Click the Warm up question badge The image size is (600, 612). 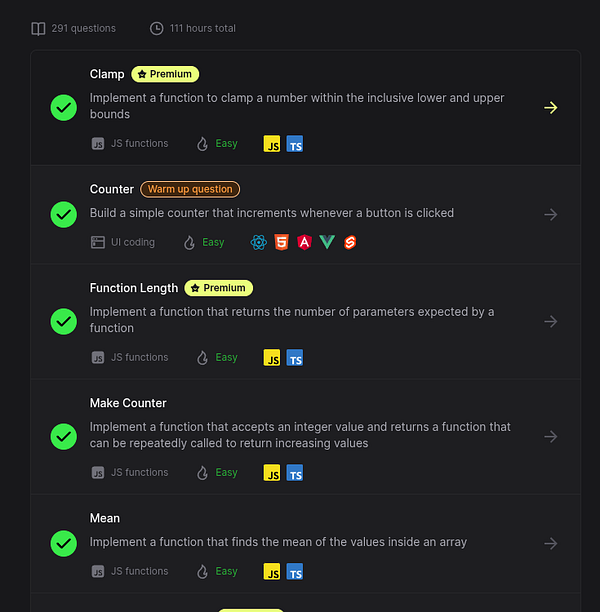tap(190, 189)
